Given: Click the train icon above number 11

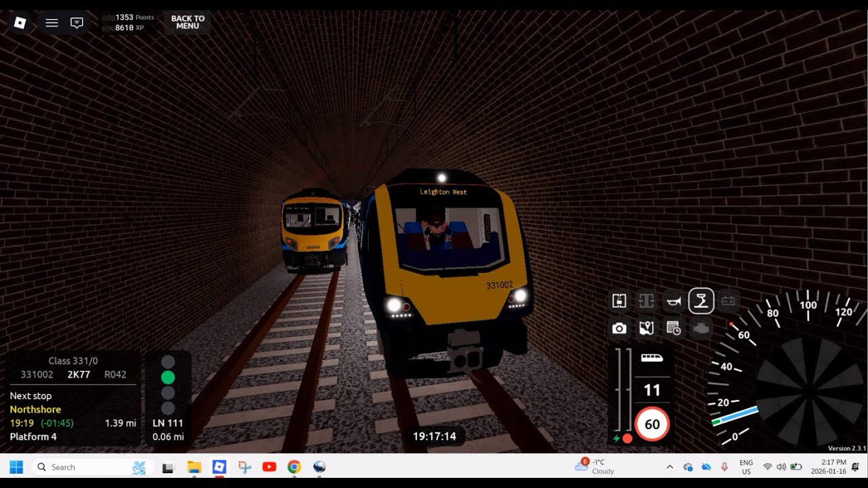Looking at the screenshot, I should tap(652, 357).
